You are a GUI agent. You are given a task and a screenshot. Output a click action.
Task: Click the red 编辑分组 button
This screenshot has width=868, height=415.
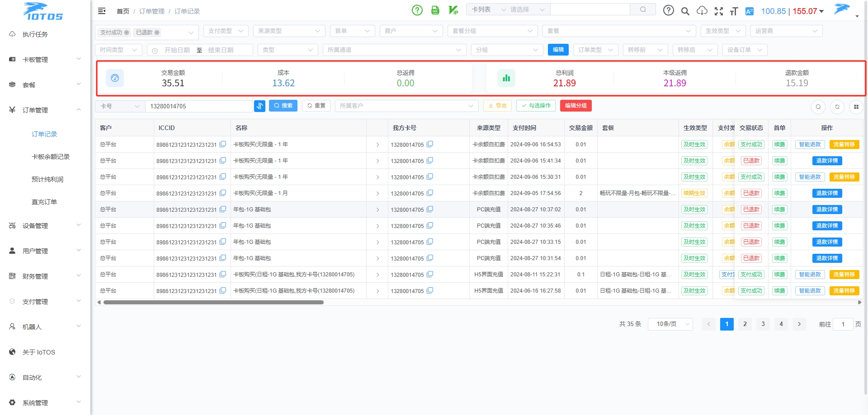[576, 106]
